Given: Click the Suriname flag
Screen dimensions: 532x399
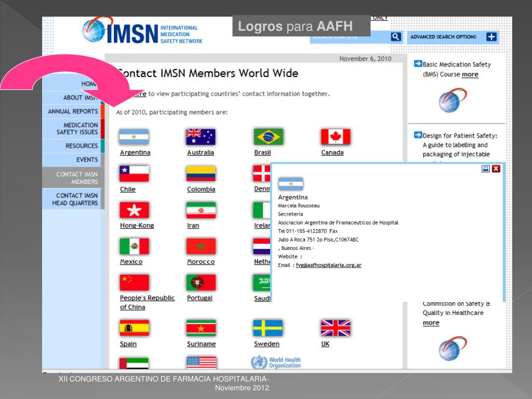Looking at the screenshot, I should (201, 328).
